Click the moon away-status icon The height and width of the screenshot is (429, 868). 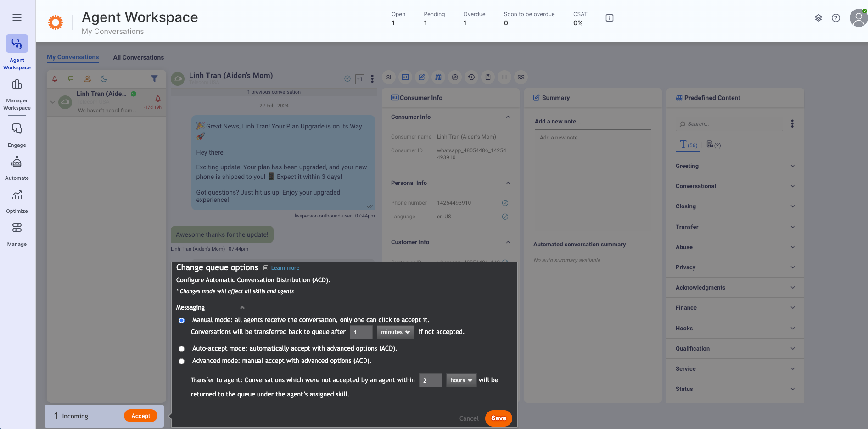click(104, 78)
